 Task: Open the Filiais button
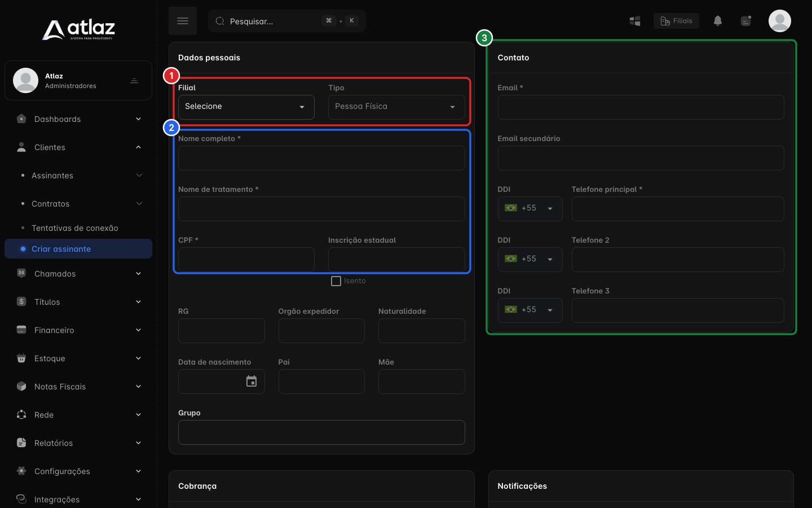(676, 21)
